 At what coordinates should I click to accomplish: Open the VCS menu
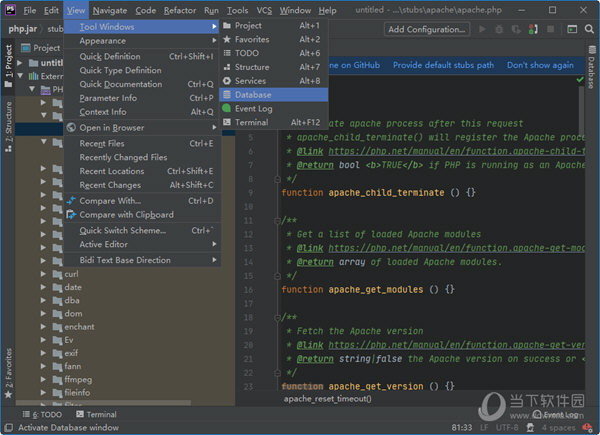(264, 10)
